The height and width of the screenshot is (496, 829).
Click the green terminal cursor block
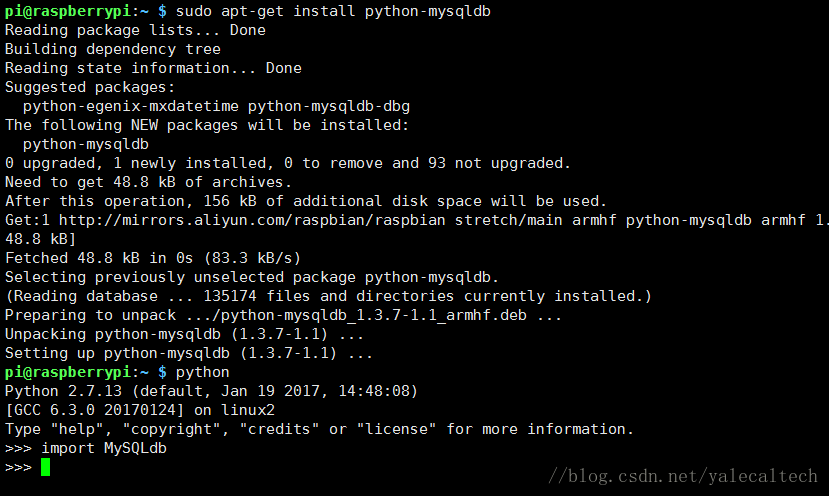tap(45, 467)
